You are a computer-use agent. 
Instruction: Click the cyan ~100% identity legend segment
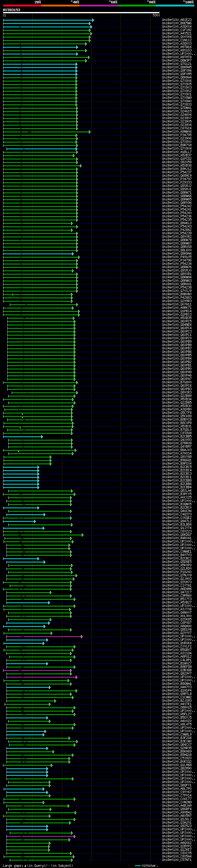tap(175, 6)
